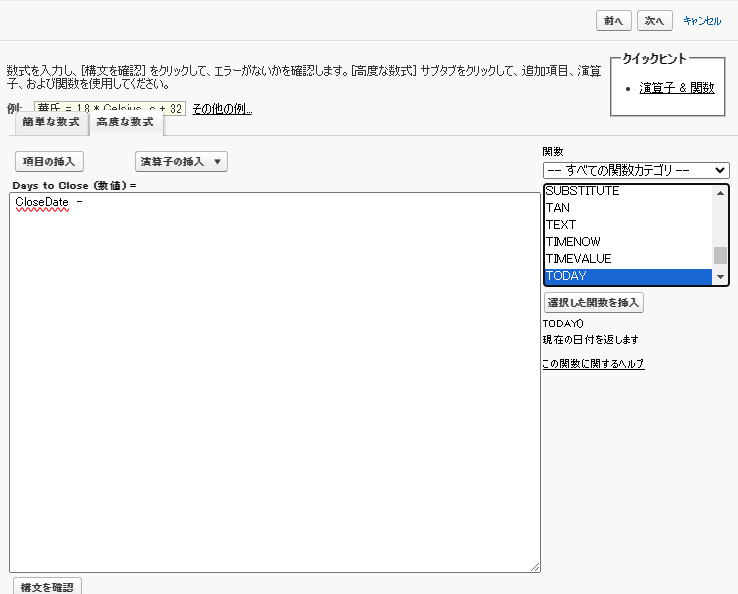
Task: Click the example formula box 華氏 = 1.8
Action: [x=110, y=108]
